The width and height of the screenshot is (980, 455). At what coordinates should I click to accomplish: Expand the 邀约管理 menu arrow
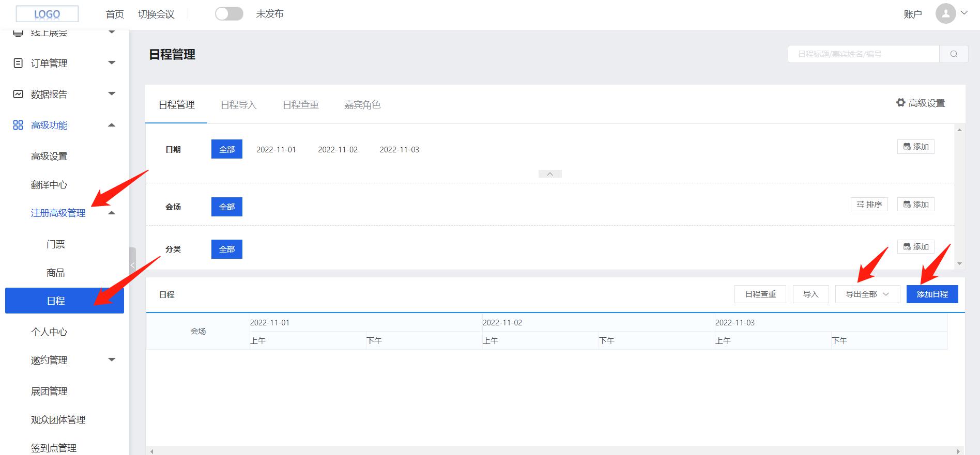coord(112,359)
